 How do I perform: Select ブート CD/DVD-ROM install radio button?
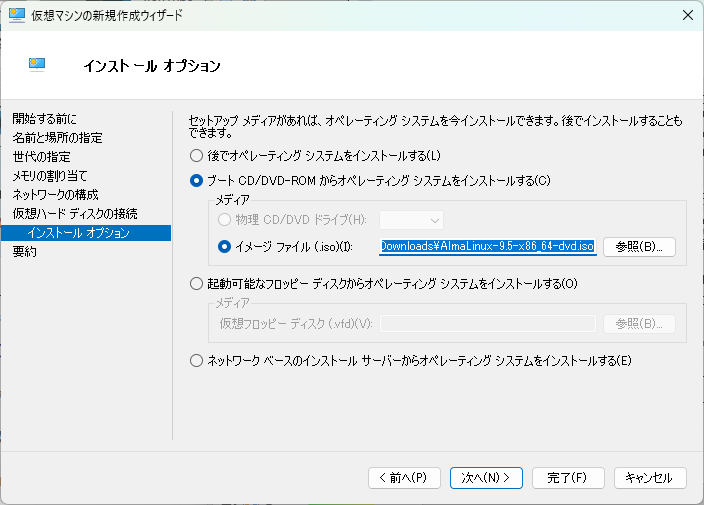point(196,181)
